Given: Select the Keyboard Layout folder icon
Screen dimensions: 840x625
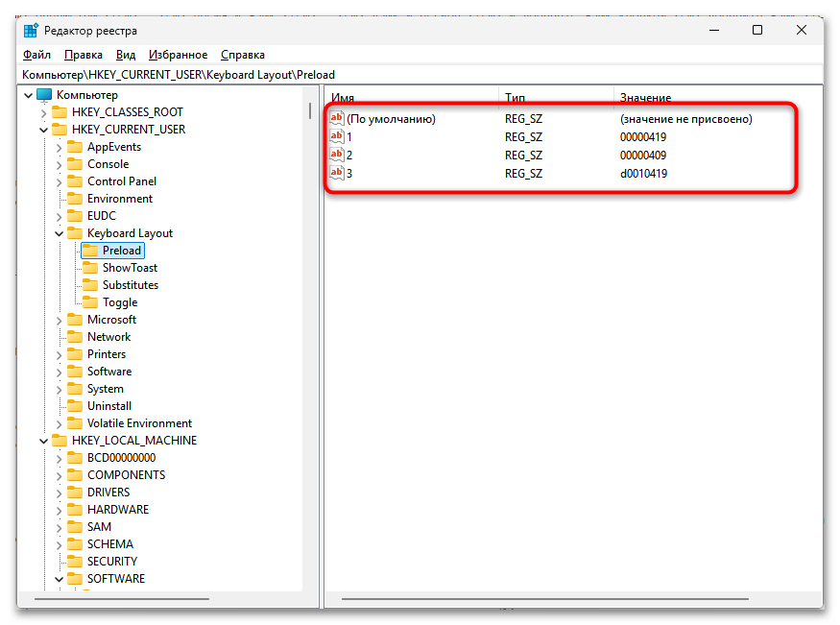Looking at the screenshot, I should [x=75, y=233].
